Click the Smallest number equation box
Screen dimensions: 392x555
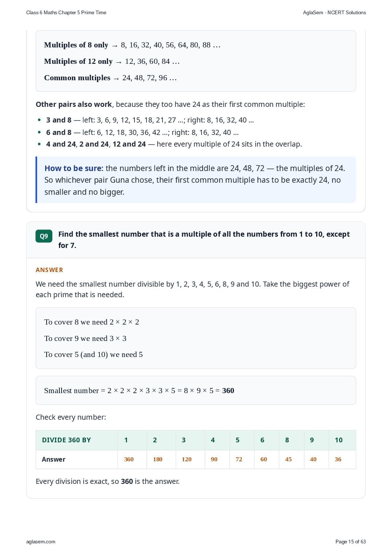click(x=196, y=391)
